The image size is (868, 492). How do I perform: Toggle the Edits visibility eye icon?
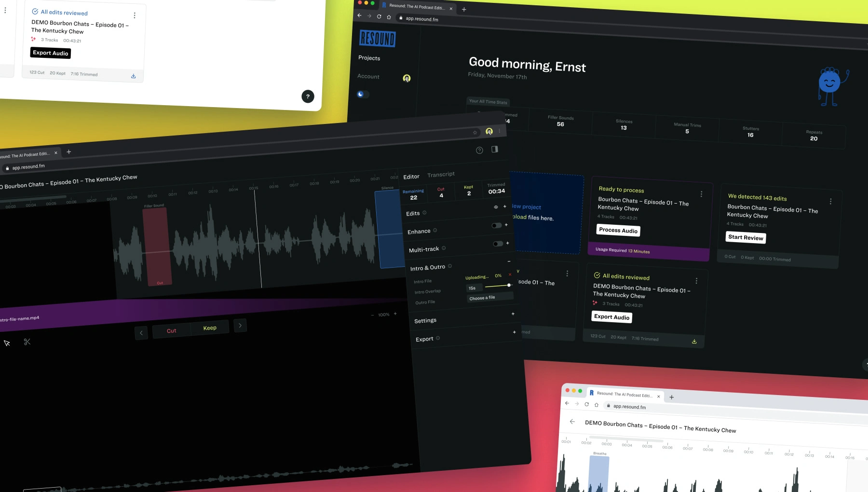[x=496, y=206]
